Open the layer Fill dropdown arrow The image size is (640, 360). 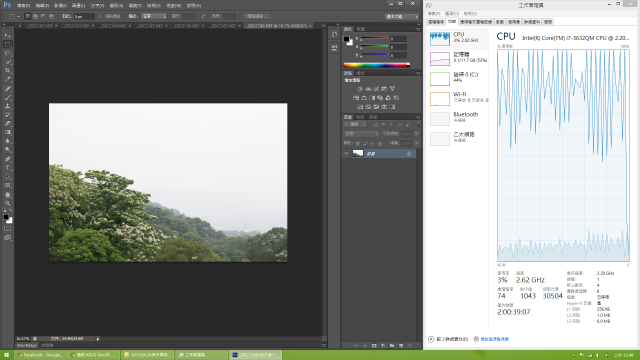pos(416,143)
